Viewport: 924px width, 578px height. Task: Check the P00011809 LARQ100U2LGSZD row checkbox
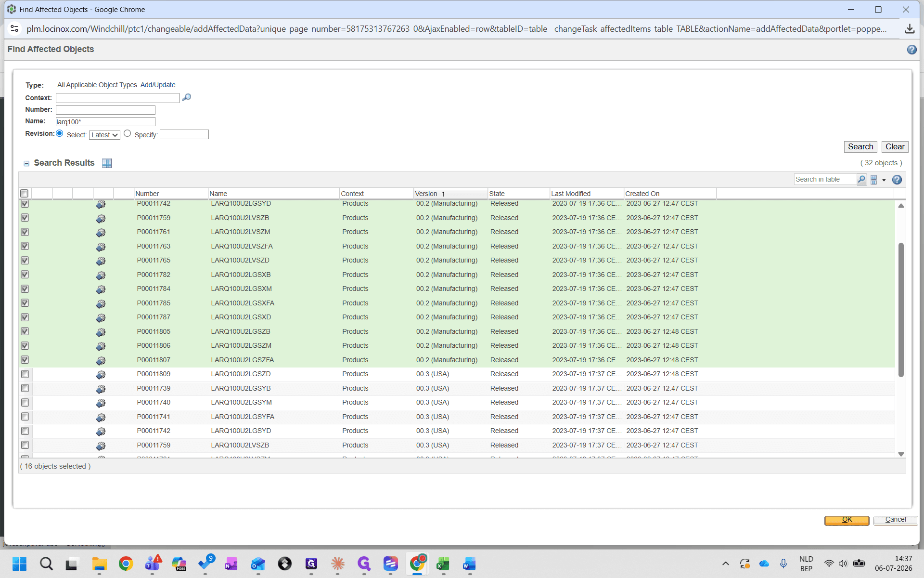point(25,374)
